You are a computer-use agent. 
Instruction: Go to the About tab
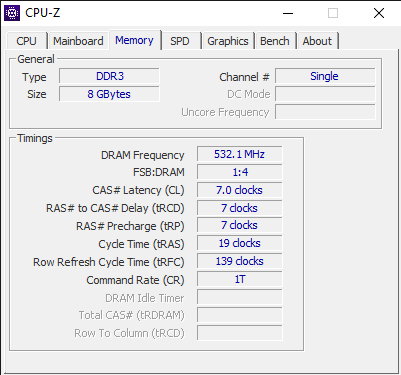(317, 41)
